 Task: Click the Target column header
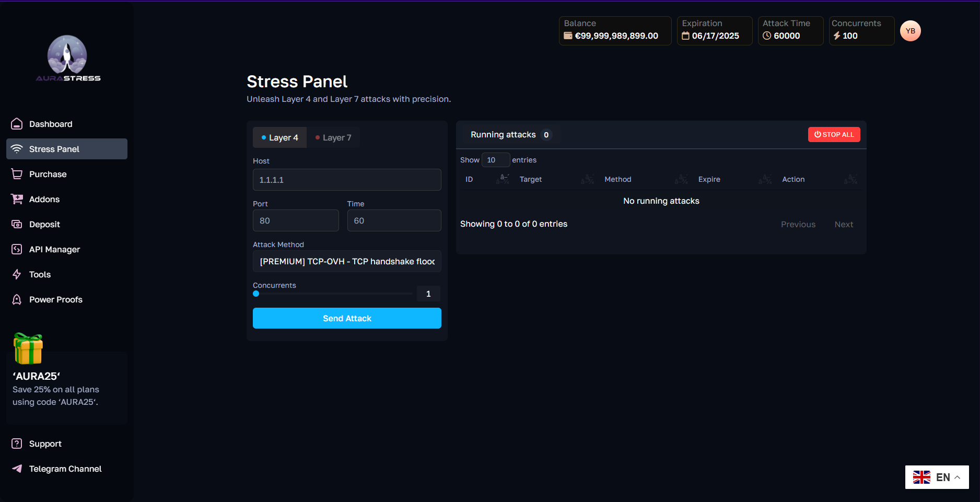531,179
